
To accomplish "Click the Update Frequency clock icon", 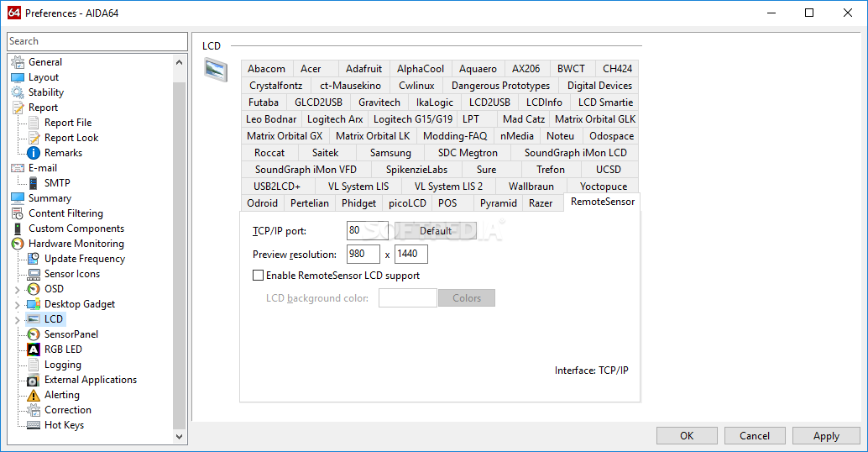I will pyautogui.click(x=34, y=259).
